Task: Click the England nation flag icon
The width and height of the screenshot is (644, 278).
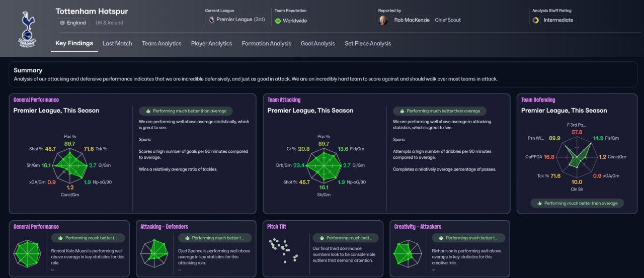Action: coord(62,23)
